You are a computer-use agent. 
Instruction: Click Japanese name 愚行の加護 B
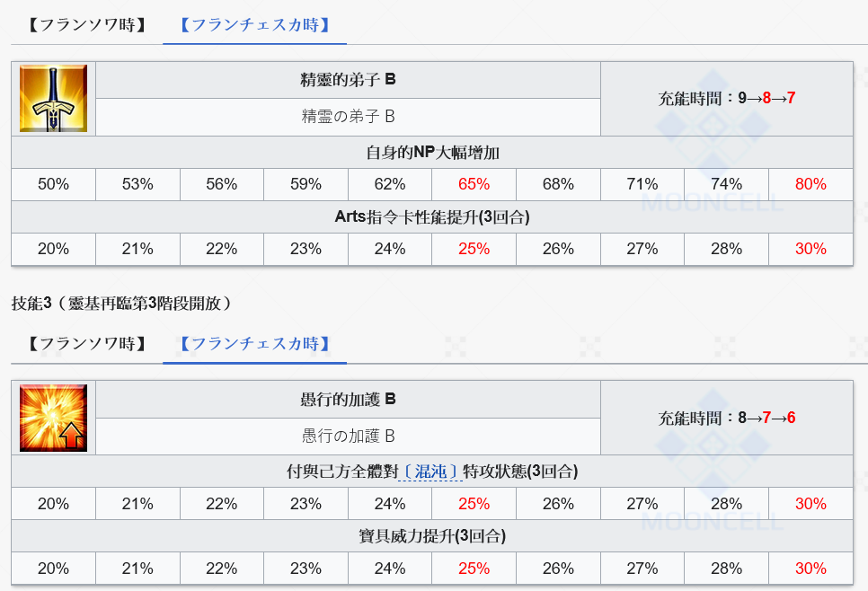(x=348, y=437)
